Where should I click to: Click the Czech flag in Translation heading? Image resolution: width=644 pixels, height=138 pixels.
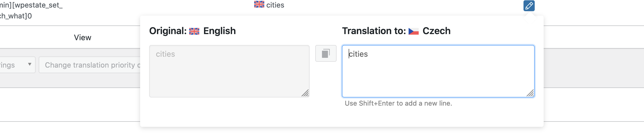coord(413,31)
